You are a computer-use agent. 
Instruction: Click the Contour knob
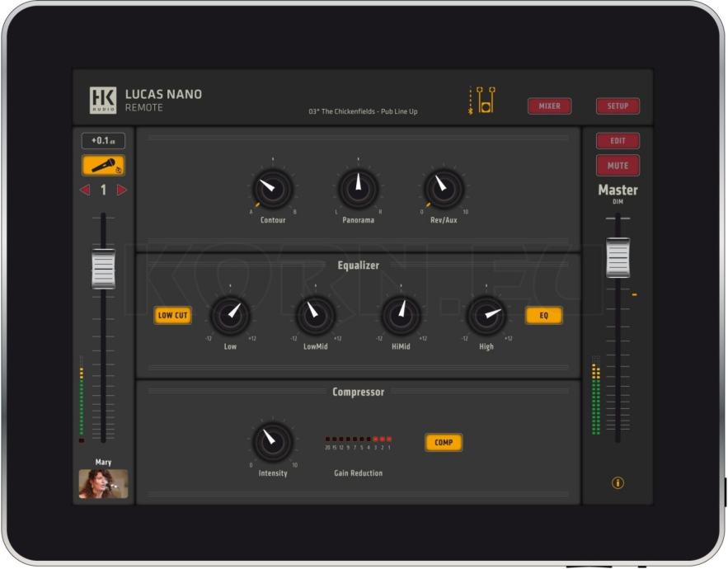[x=272, y=189]
